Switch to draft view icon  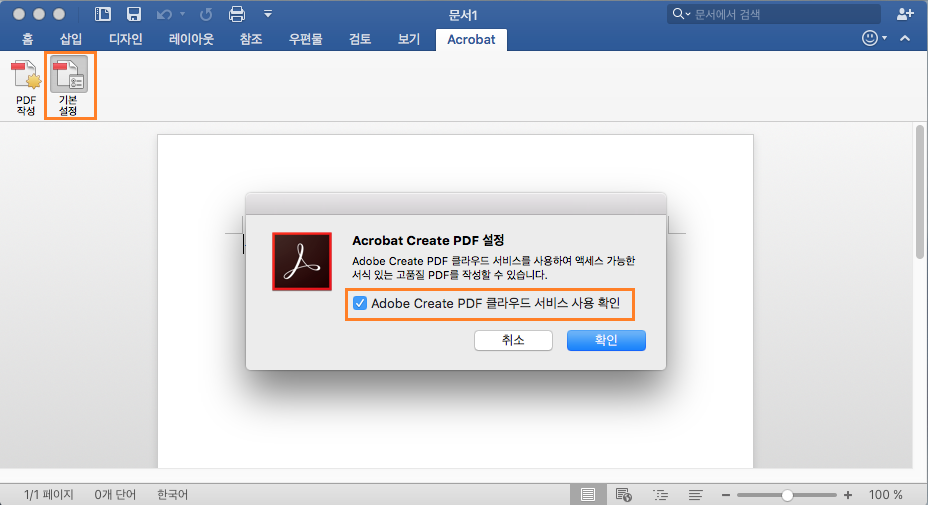696,494
